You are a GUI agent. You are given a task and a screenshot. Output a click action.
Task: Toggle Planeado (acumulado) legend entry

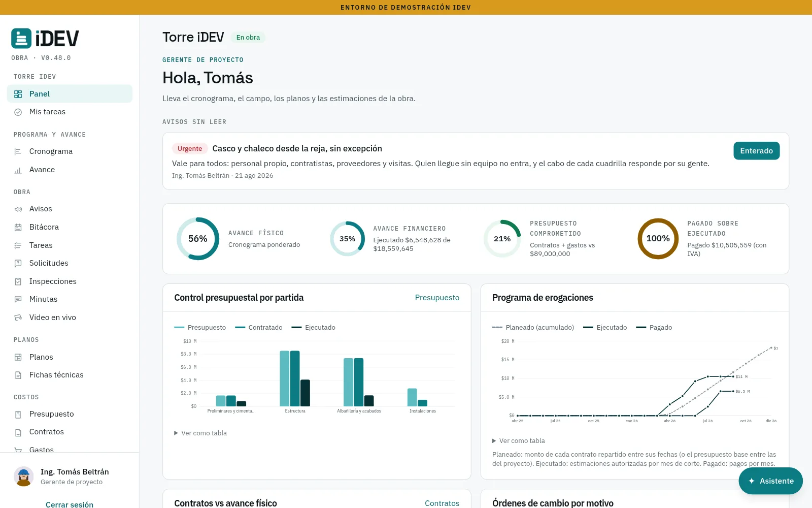click(x=533, y=328)
